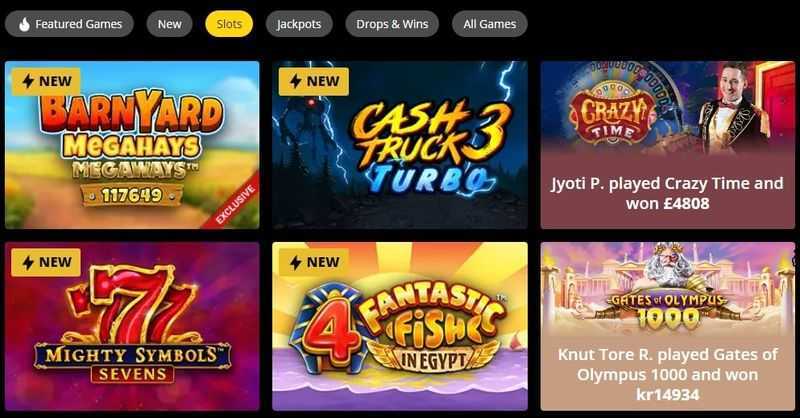Open 4 Fantastic Fish in Egypt slot
Image resolution: width=800 pixels, height=418 pixels.
click(400, 326)
